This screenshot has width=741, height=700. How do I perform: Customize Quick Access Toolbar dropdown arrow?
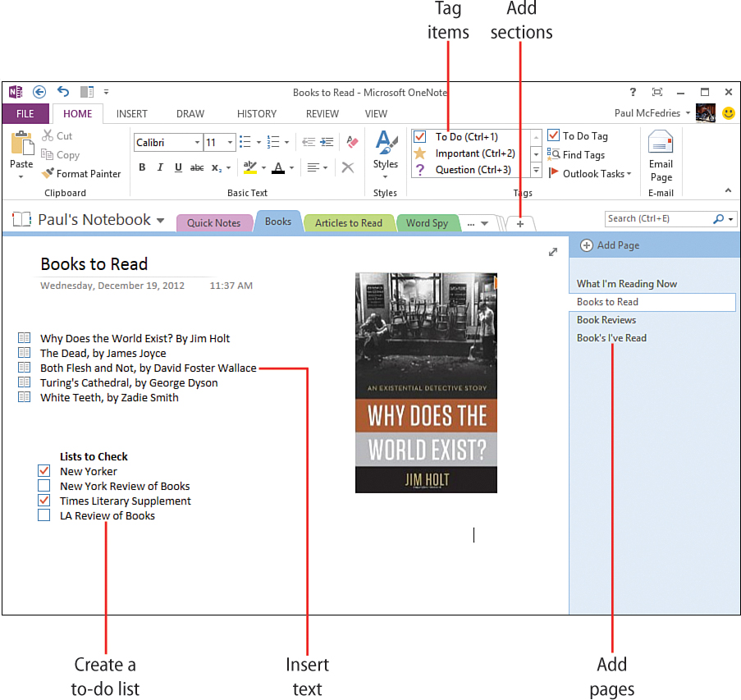[107, 92]
